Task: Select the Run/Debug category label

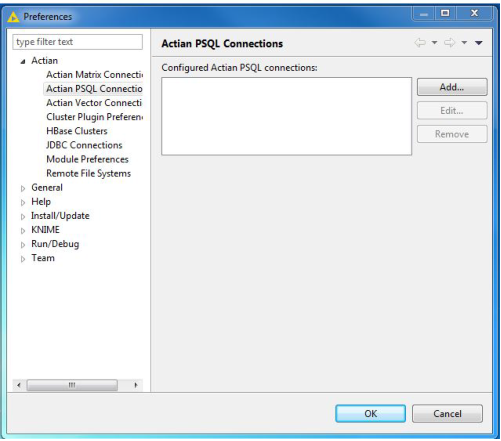Action: pyautogui.click(x=55, y=244)
